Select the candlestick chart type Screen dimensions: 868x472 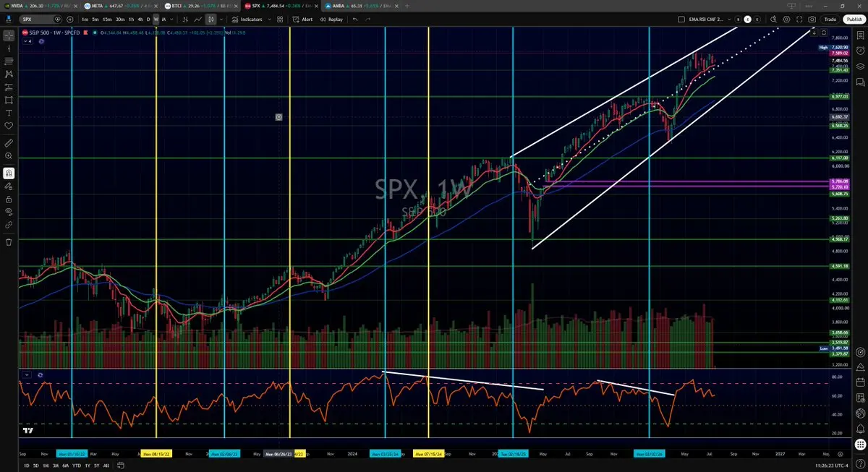click(x=210, y=19)
